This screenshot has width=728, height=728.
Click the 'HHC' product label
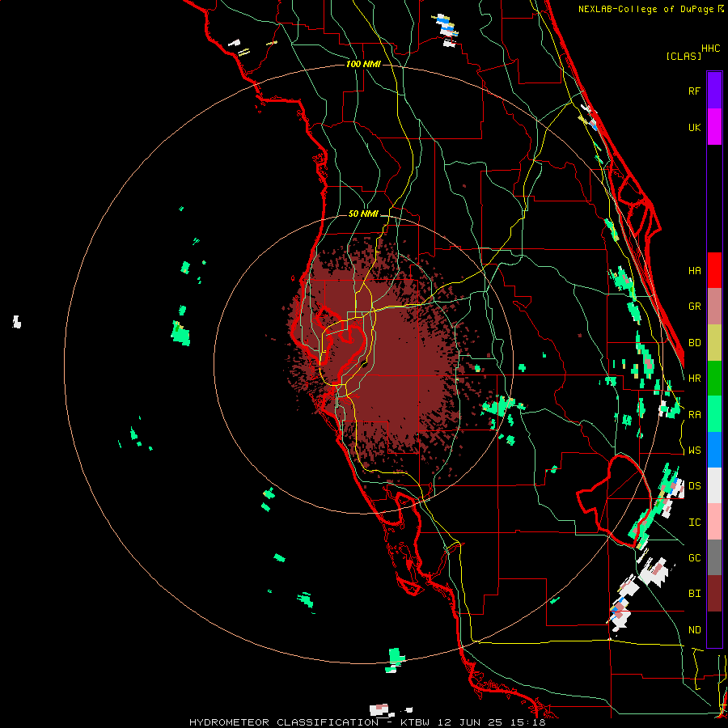(711, 49)
